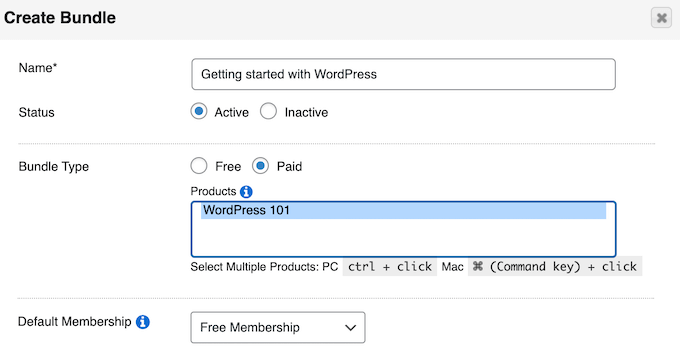
Task: Choose the Free bundle type
Action: click(x=199, y=166)
